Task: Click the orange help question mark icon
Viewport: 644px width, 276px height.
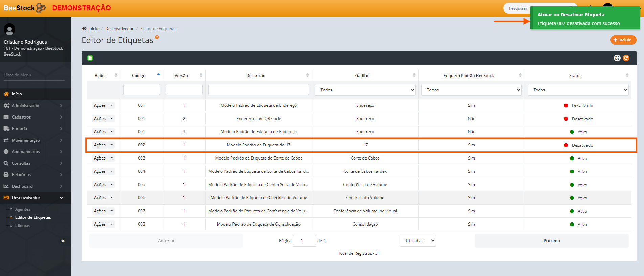Action: pos(157,37)
